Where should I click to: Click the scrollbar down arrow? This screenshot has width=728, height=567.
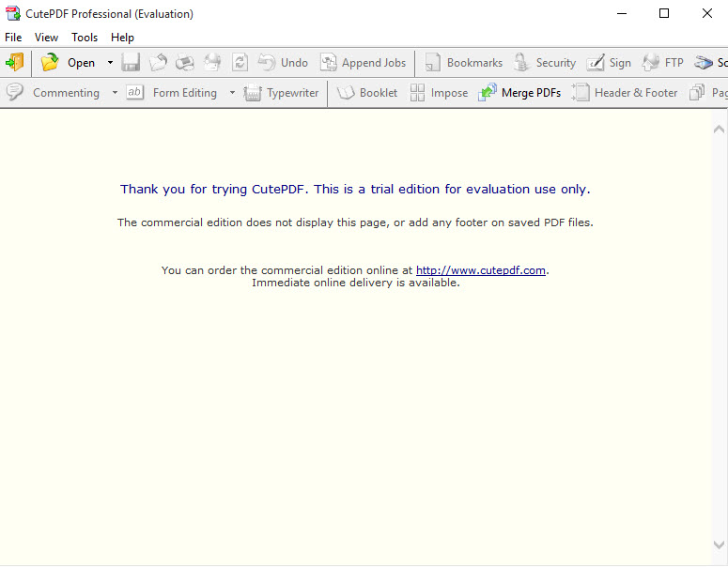point(719,544)
